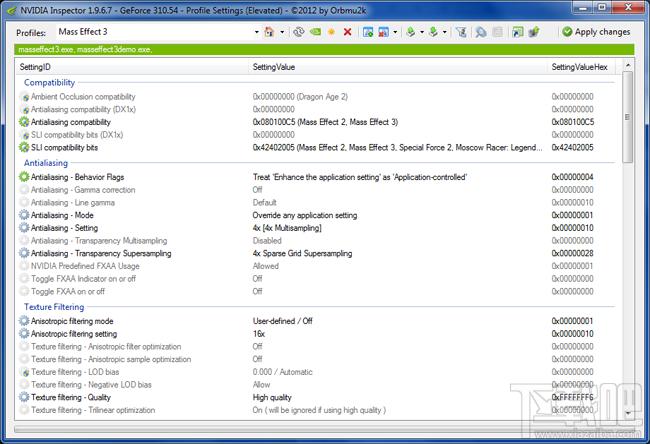Click the filter funnel toolbar icon
This screenshot has height=444, width=650.
(x=461, y=32)
